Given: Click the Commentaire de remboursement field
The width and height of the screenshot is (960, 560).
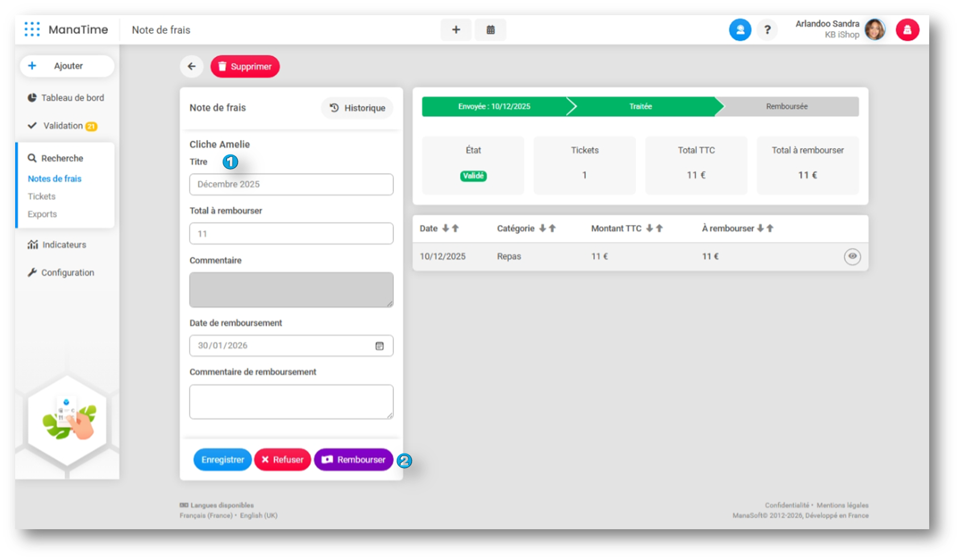Looking at the screenshot, I should tap(291, 401).
